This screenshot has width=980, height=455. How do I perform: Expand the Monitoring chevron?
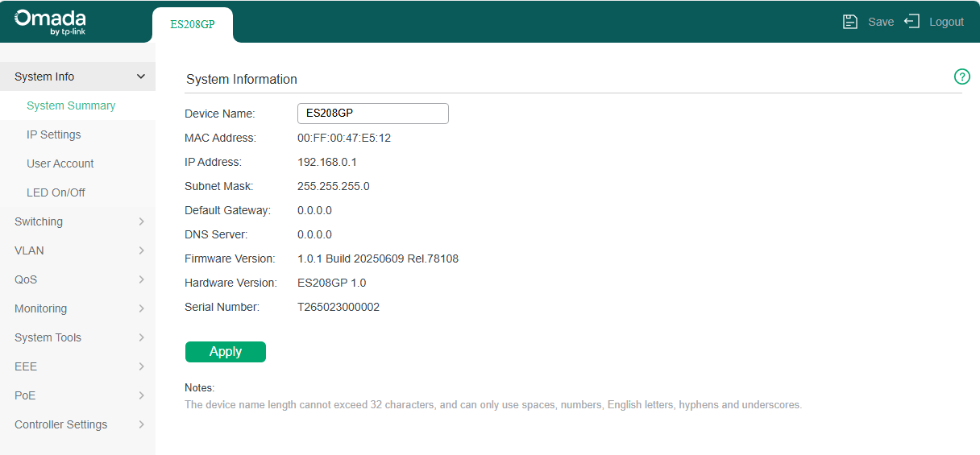click(141, 308)
